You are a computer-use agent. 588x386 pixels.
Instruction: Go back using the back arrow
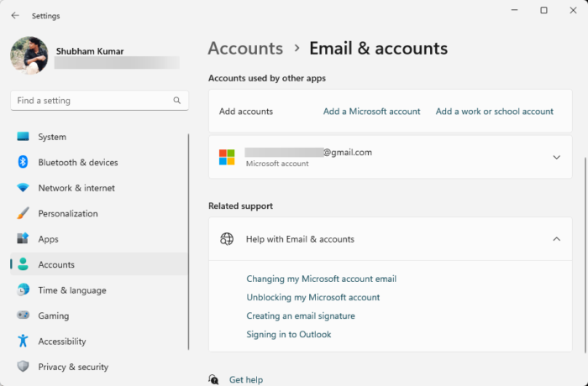click(15, 15)
